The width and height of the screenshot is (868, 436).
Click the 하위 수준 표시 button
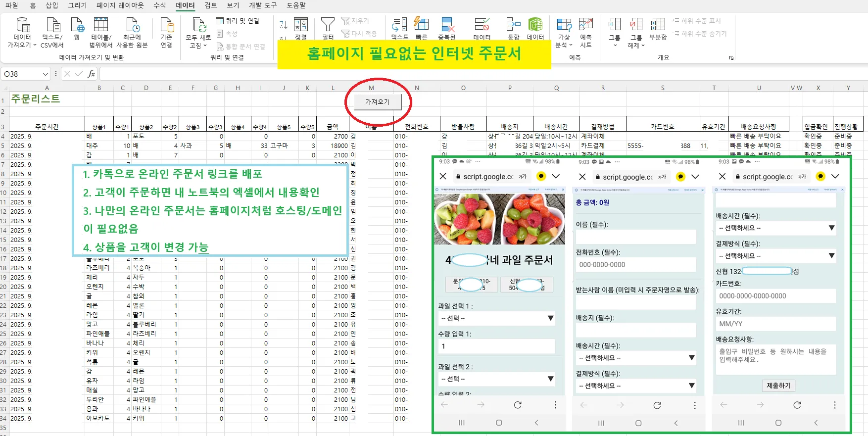696,21
